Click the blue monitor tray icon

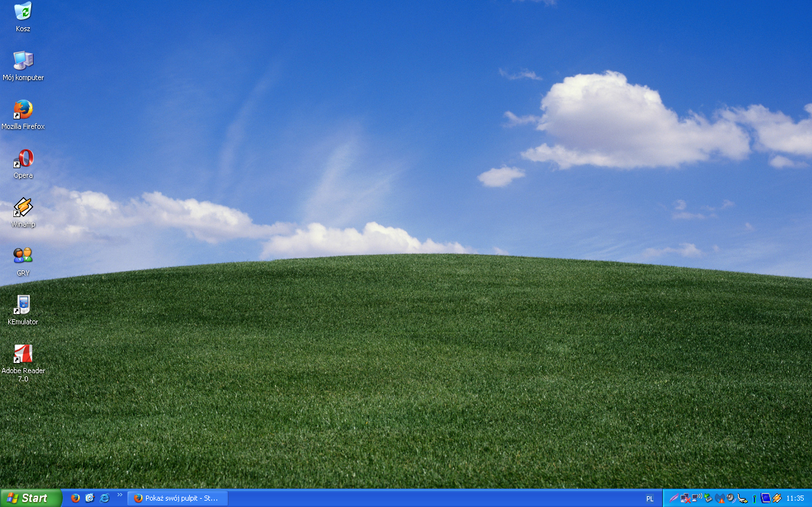(766, 498)
